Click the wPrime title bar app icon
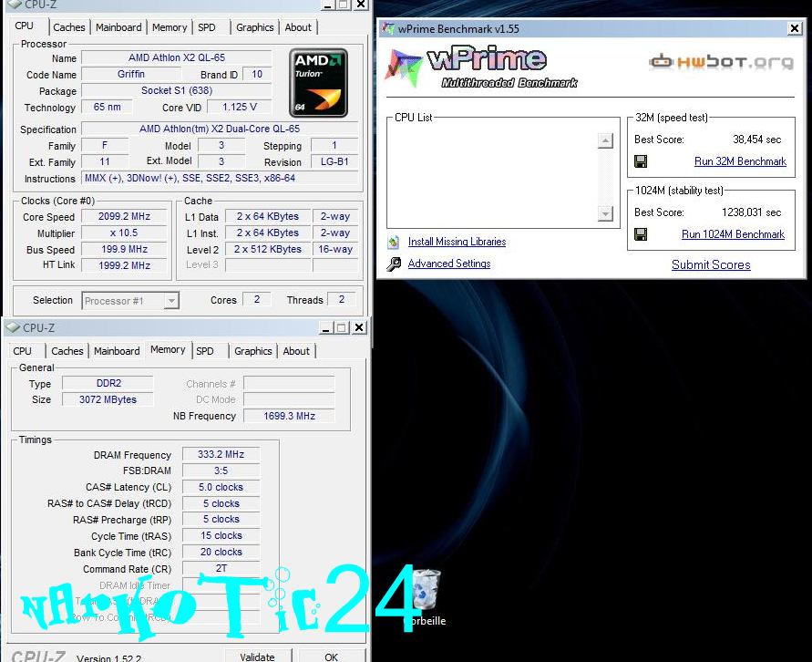The width and height of the screenshot is (812, 662). click(388, 28)
